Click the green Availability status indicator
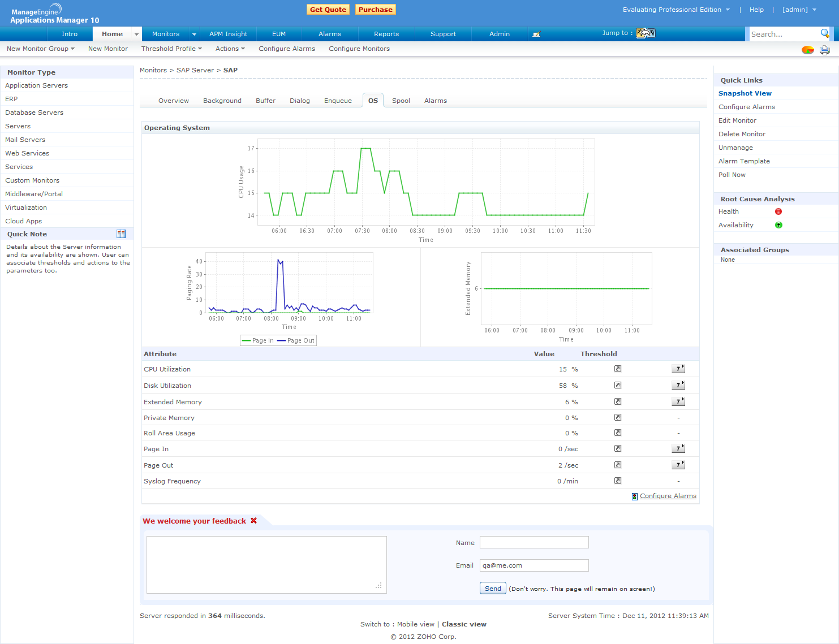Image resolution: width=839 pixels, height=644 pixels. [778, 225]
